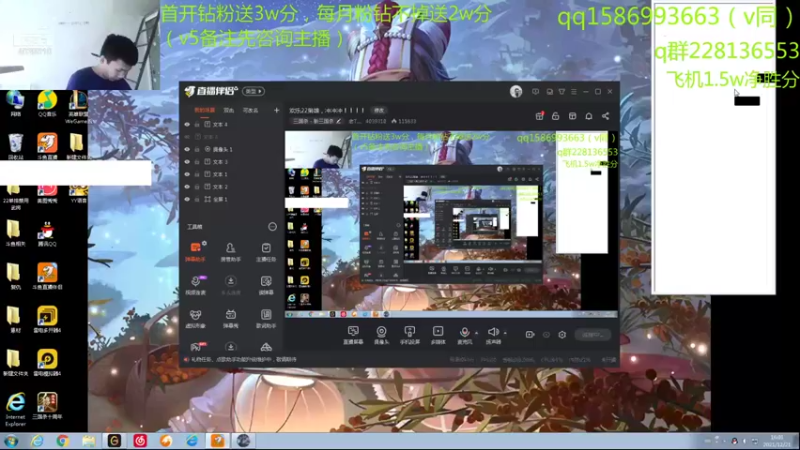This screenshot has height=450, width=800.
Task: Share the live room
Action: (606, 116)
